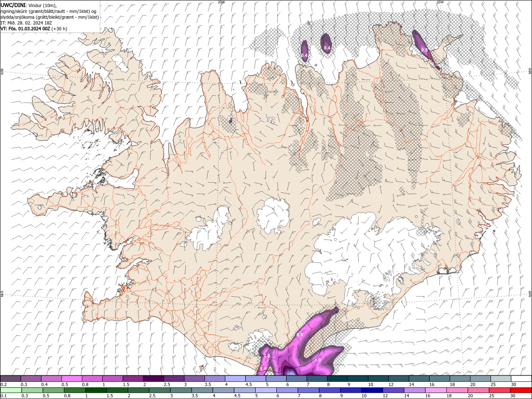Click the 12 purple swatch in bottom legend row
The width and height of the screenshot is (532, 399).
click(x=394, y=390)
